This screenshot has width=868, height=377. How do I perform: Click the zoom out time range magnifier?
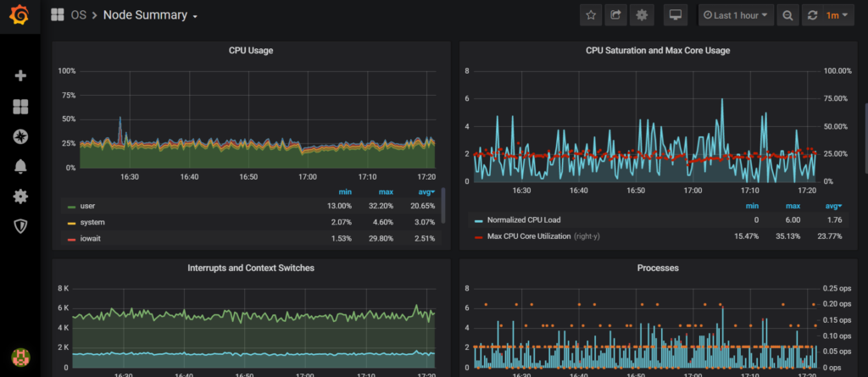coord(788,15)
